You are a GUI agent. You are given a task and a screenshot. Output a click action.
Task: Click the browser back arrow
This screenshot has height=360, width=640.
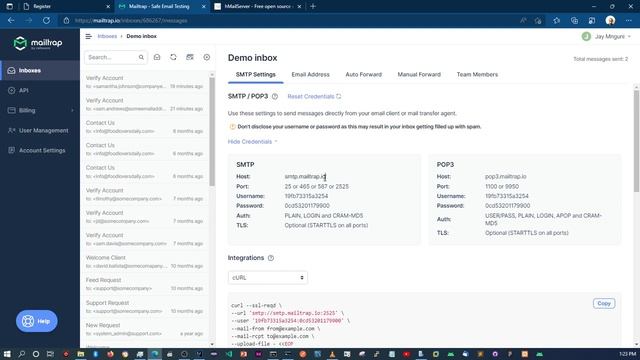[11, 20]
